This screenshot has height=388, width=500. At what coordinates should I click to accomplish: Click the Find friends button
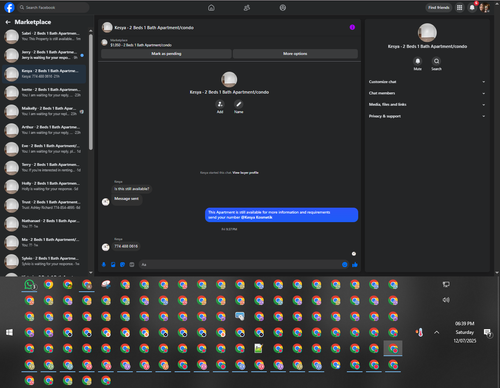pyautogui.click(x=439, y=7)
